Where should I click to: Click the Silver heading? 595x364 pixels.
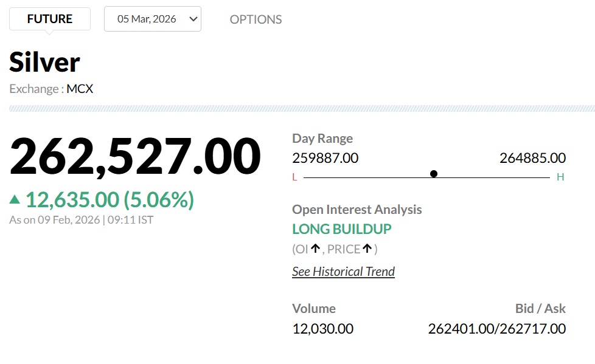click(44, 62)
